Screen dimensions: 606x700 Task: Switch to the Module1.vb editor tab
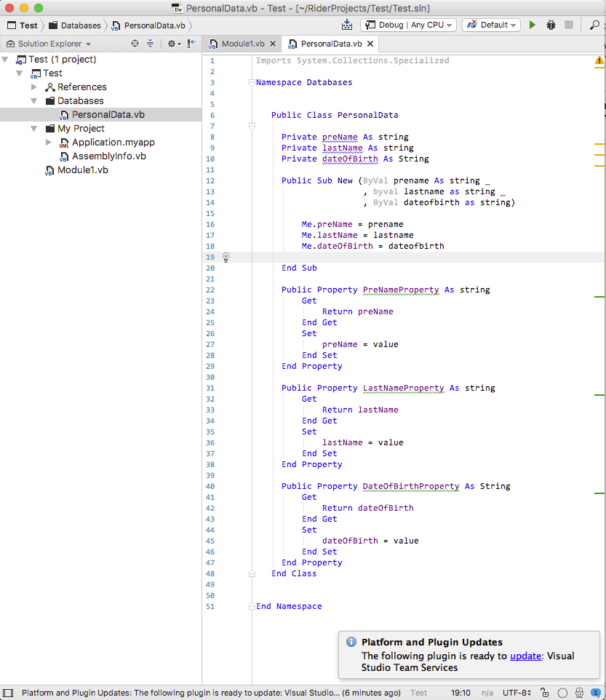[x=243, y=44]
